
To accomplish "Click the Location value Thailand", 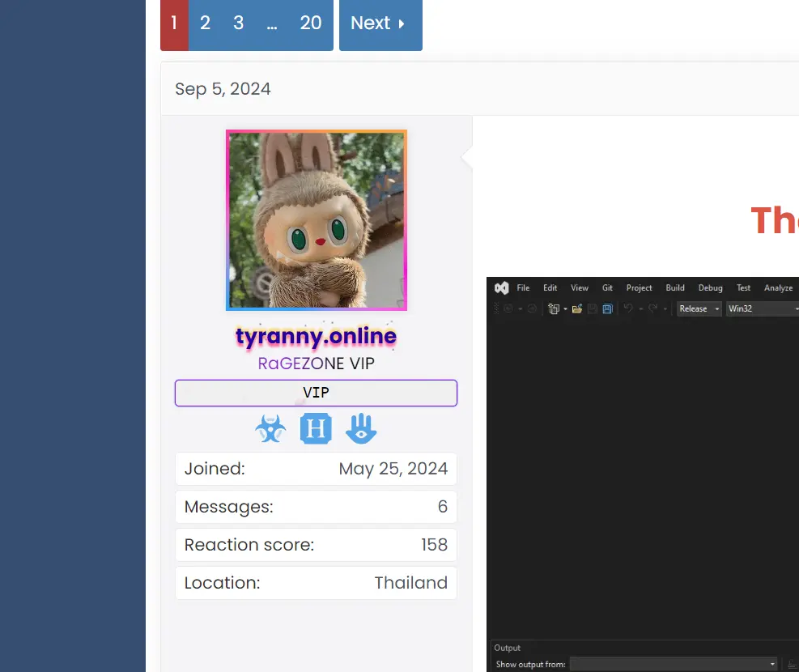I will [410, 583].
